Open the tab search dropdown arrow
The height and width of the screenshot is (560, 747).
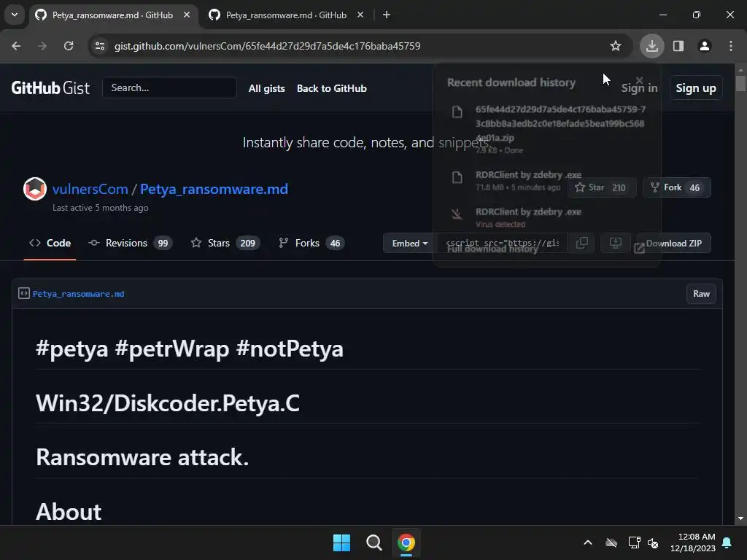pyautogui.click(x=15, y=15)
